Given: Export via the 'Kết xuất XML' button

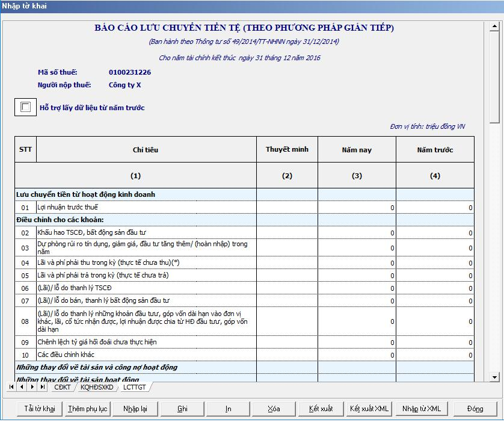Looking at the screenshot, I should (369, 409).
